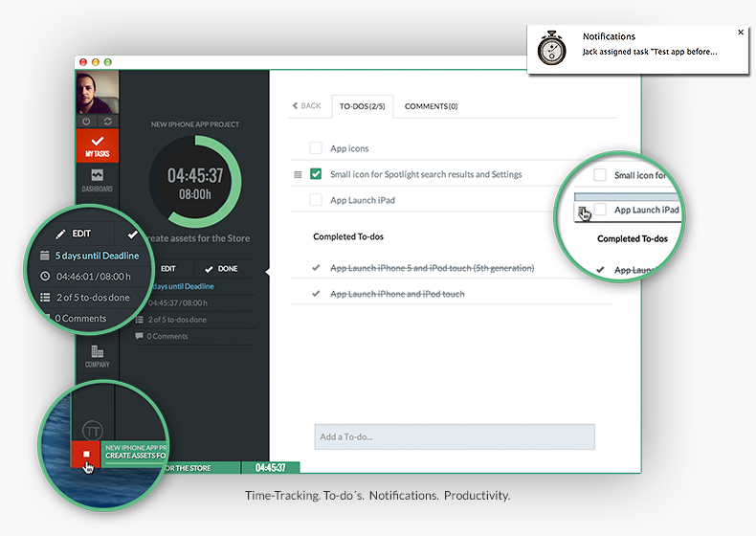Screen dimensions: 756x536
Task: Open the Jack assigned task notification message
Action: point(650,52)
